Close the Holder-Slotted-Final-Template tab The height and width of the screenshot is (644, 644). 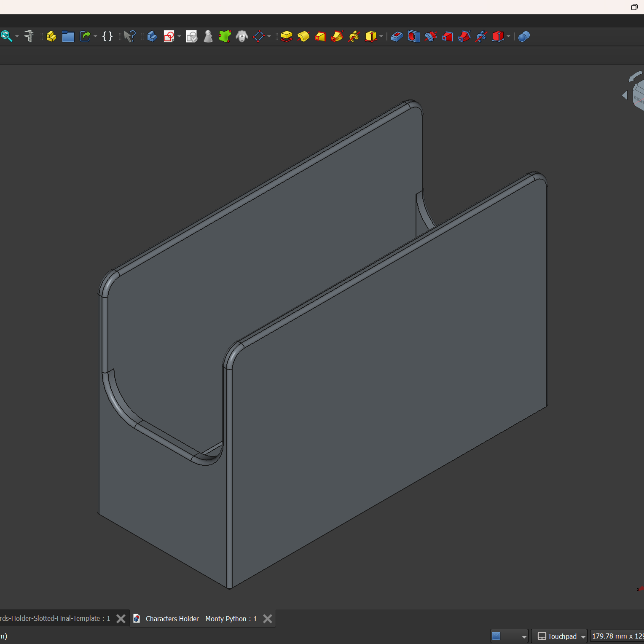pos(121,619)
